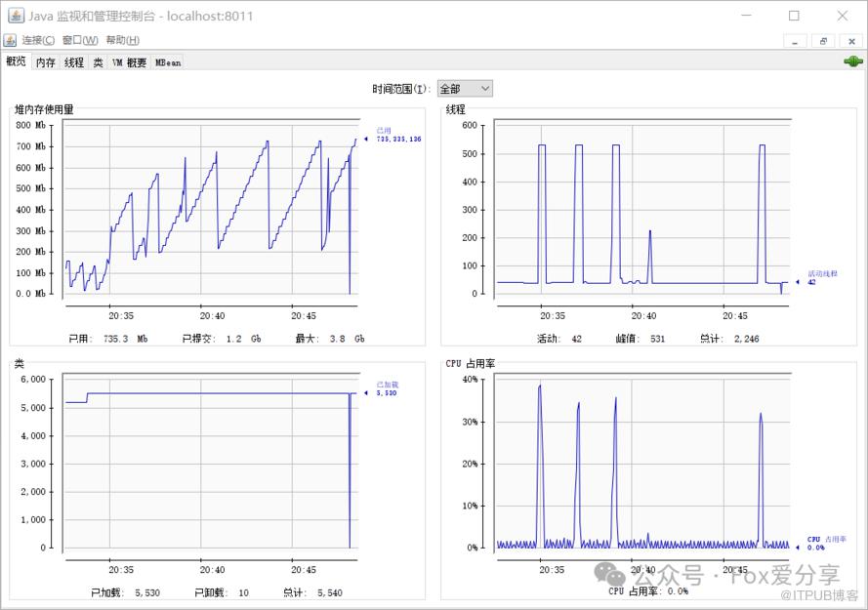Image resolution: width=868 pixels, height=610 pixels.
Task: Click the 总计 5,540 class label
Action: [312, 592]
